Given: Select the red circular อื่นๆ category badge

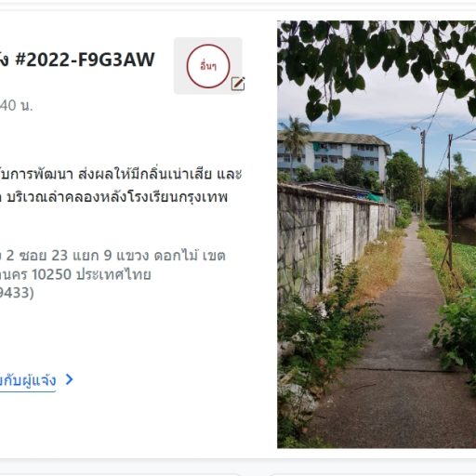Looking at the screenshot, I should click(x=208, y=66).
